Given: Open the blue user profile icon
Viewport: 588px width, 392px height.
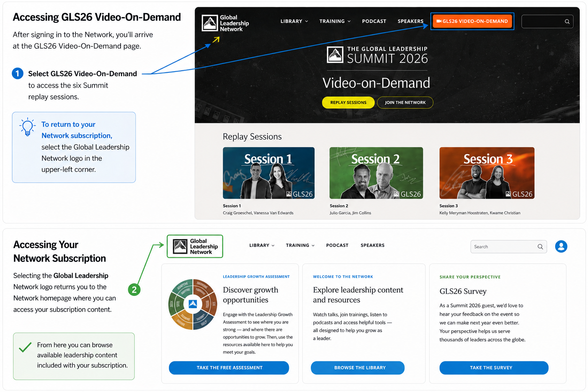Looking at the screenshot, I should tap(561, 247).
